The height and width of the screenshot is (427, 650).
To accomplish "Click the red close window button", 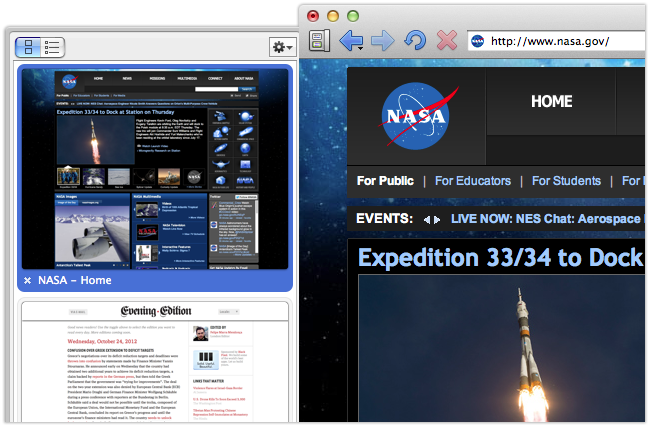I will [313, 16].
